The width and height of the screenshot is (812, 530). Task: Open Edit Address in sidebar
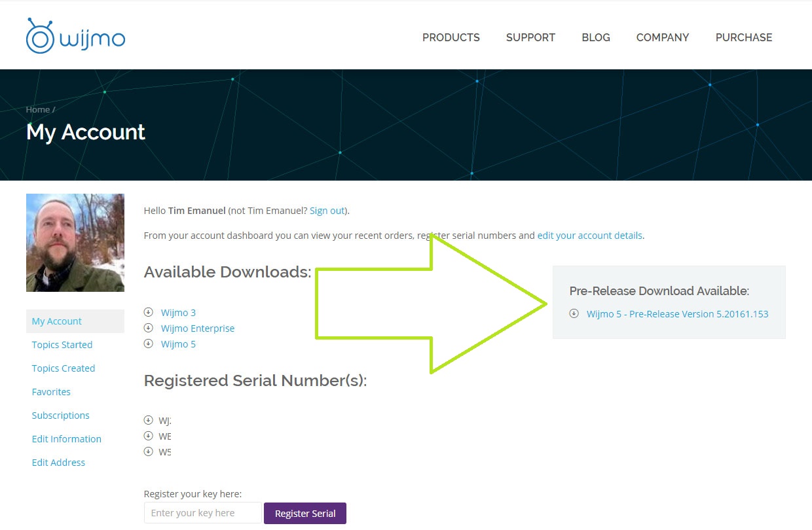coord(59,463)
